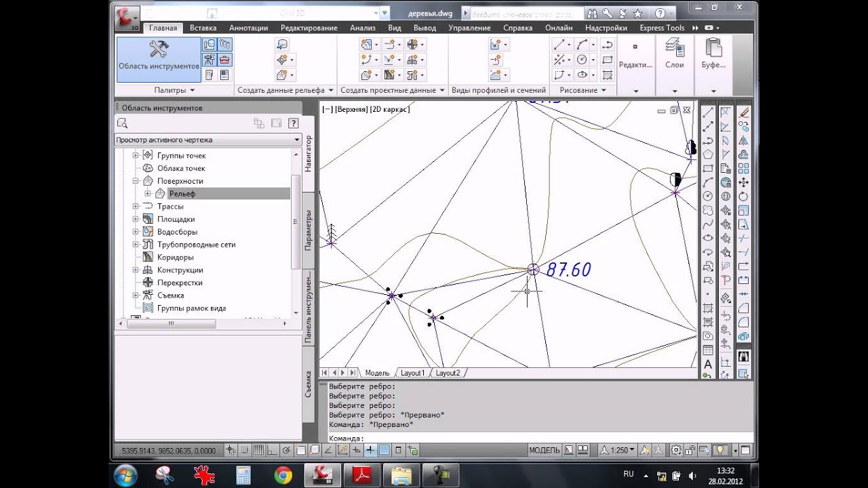Viewport: 868px width, 488px height.
Task: Expand the Трассы tree node
Action: pyautogui.click(x=136, y=206)
